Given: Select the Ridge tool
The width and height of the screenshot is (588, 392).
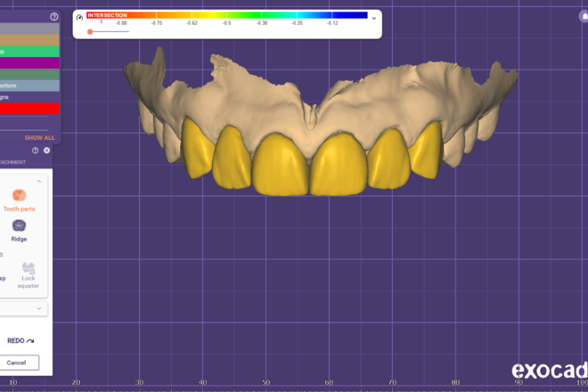Looking at the screenshot, I should [x=19, y=231].
